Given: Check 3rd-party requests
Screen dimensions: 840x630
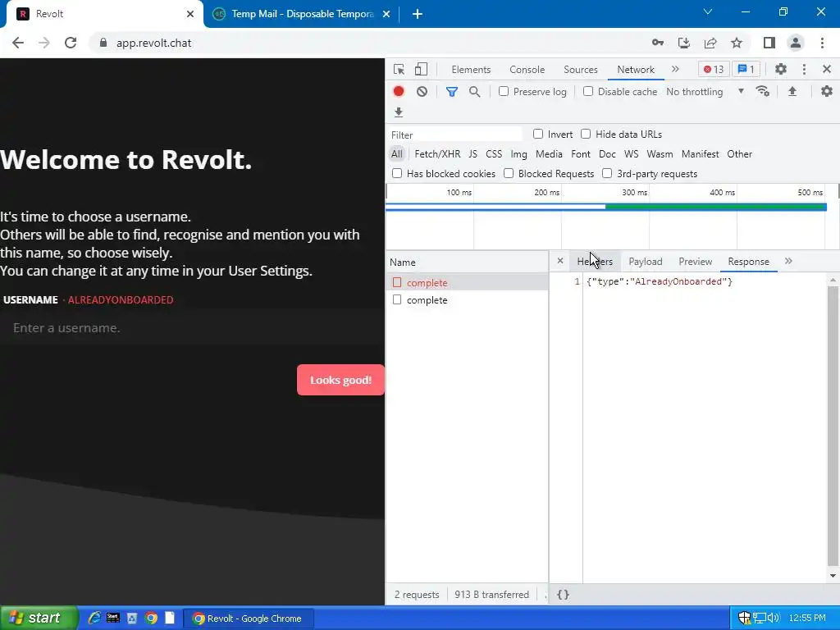Looking at the screenshot, I should point(607,173).
